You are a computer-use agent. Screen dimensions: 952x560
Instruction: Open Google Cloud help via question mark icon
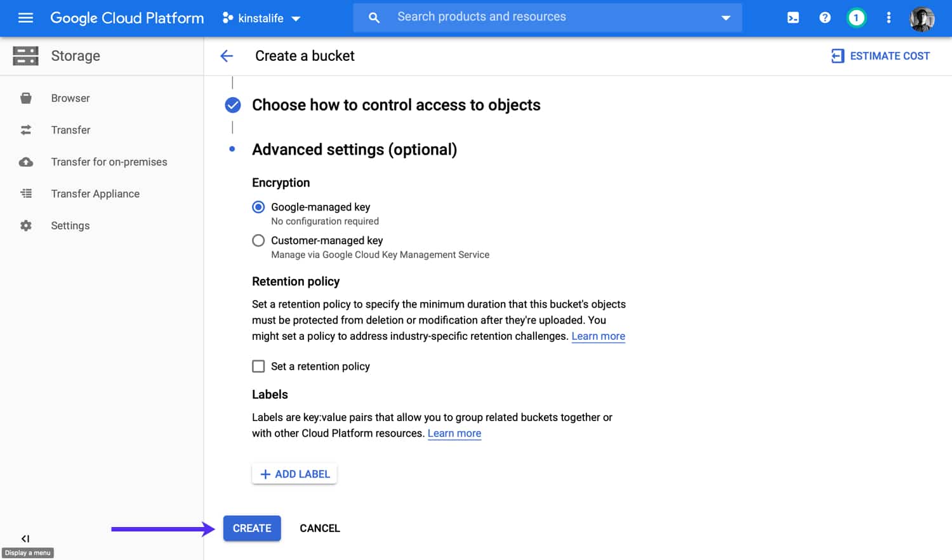[824, 18]
